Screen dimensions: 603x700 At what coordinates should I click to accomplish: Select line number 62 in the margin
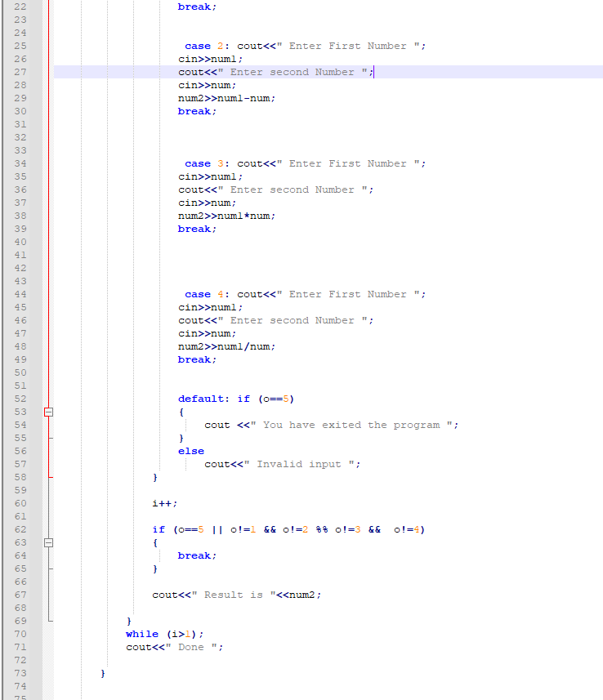click(x=20, y=530)
